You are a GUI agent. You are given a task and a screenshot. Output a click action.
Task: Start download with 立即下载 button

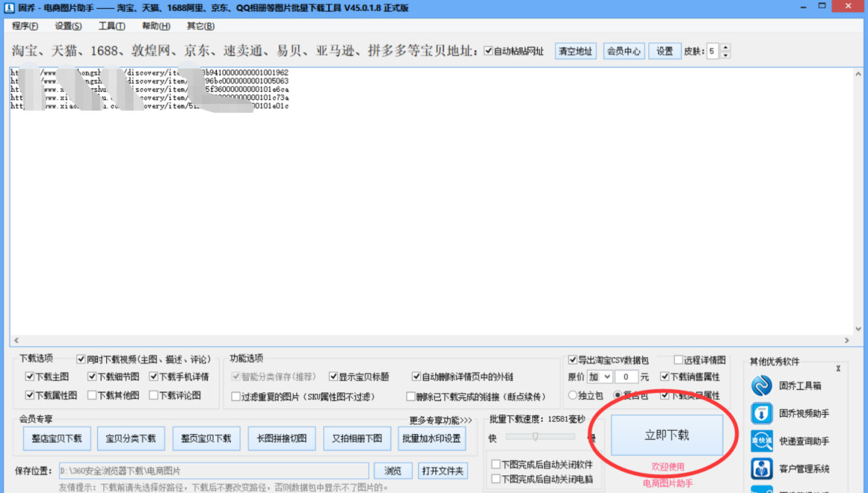[x=667, y=435]
